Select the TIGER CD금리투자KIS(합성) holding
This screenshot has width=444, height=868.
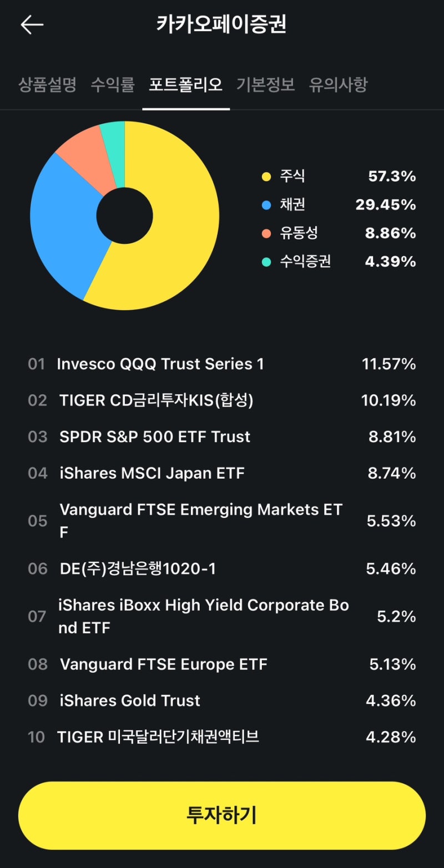coord(222,400)
